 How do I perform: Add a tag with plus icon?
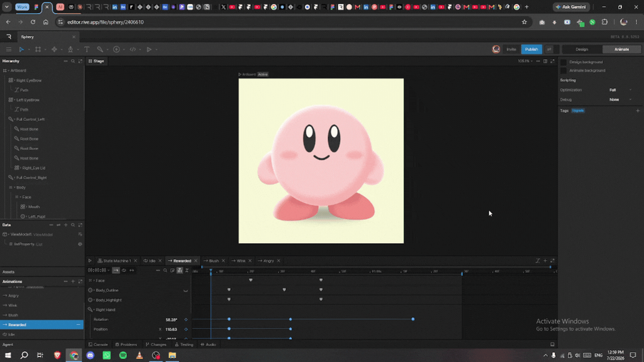point(638,111)
